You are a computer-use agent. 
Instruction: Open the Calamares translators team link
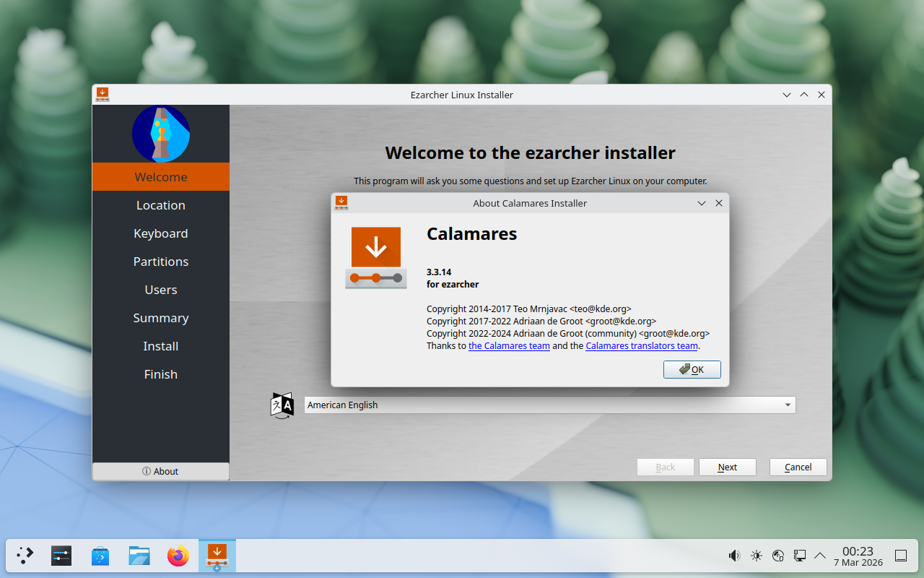point(642,346)
